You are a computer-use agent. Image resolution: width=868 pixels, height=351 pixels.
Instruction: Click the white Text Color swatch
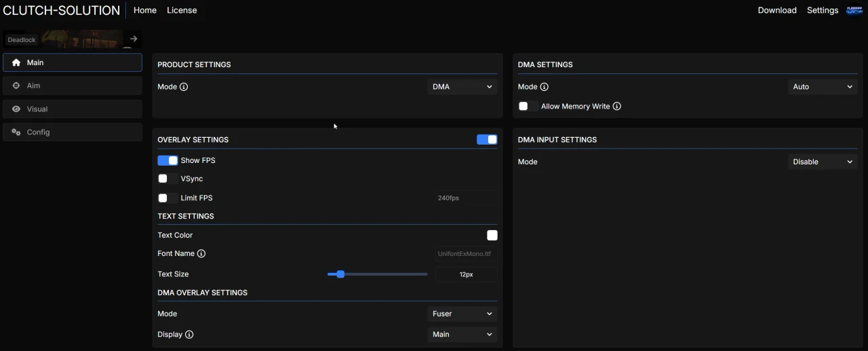pos(492,235)
